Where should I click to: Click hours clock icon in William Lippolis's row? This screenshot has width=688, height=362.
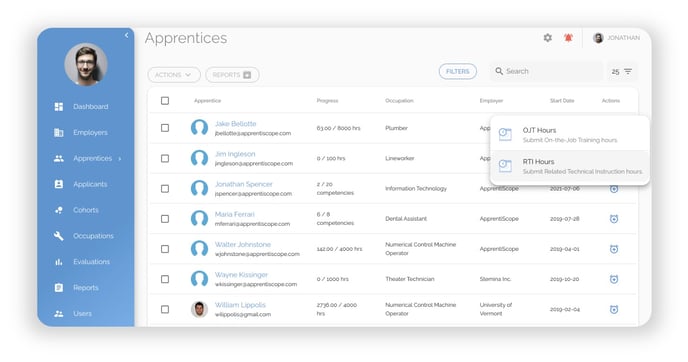point(614,310)
